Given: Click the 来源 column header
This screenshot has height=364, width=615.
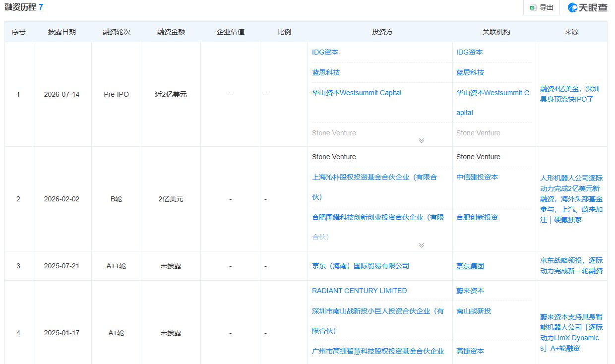Looking at the screenshot, I should pos(571,32).
